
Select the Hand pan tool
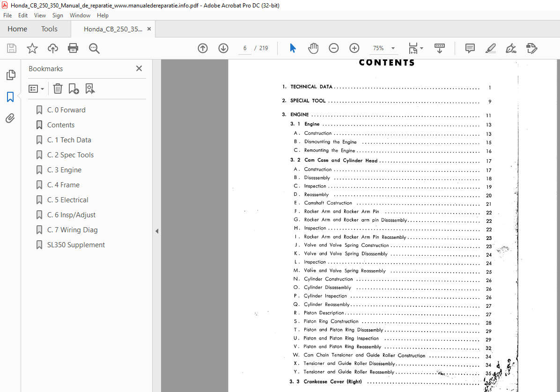click(x=313, y=48)
